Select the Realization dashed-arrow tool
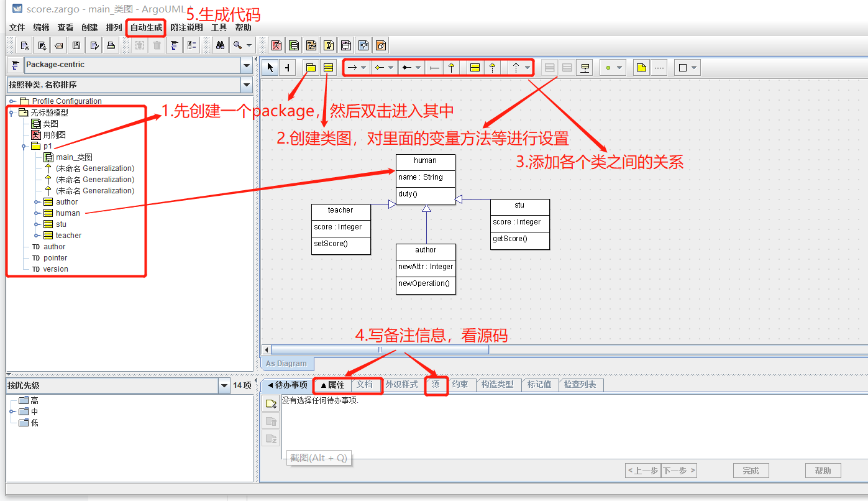Viewport: 868px width, 501px height. click(x=493, y=67)
